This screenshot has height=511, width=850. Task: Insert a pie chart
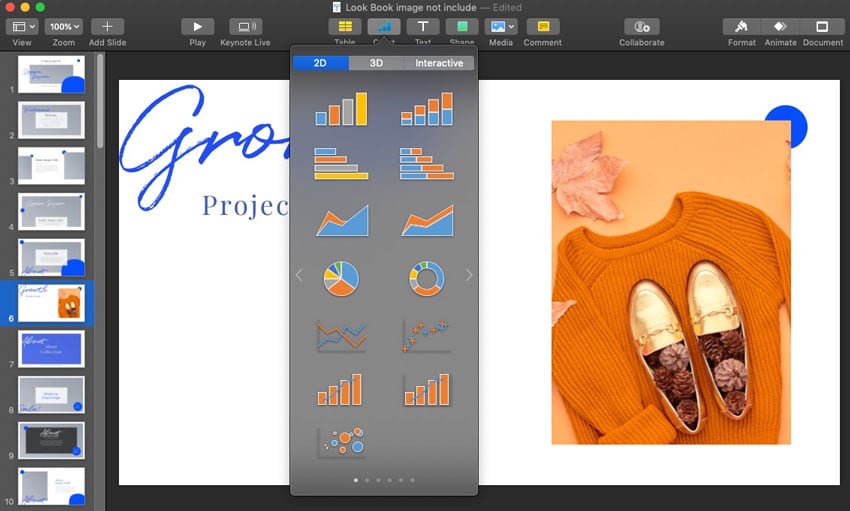[x=341, y=279]
